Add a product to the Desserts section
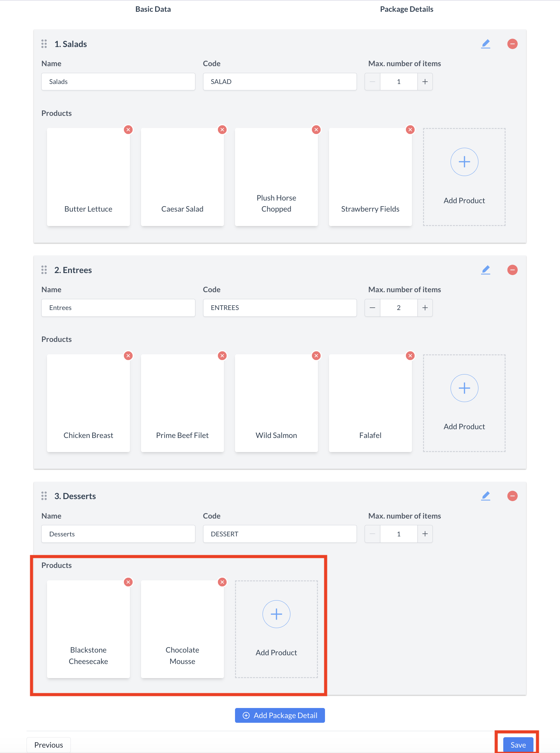Viewport: 560px width, 753px height. click(x=276, y=629)
